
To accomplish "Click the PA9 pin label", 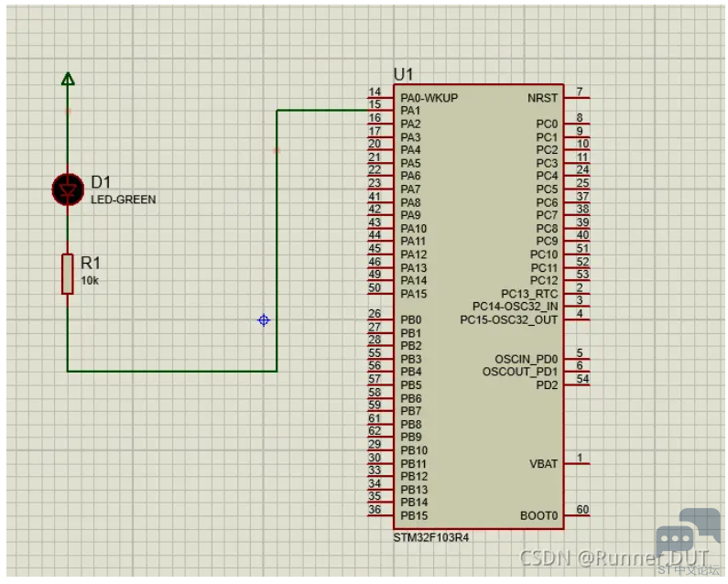I will [x=410, y=215].
